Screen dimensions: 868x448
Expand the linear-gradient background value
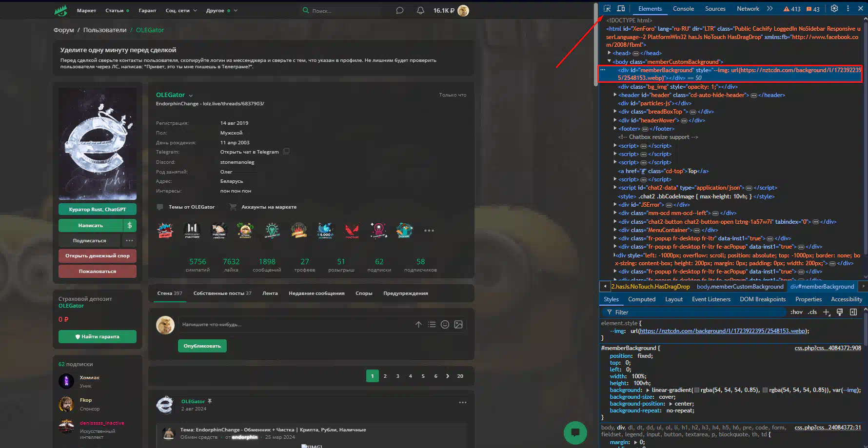click(x=648, y=390)
